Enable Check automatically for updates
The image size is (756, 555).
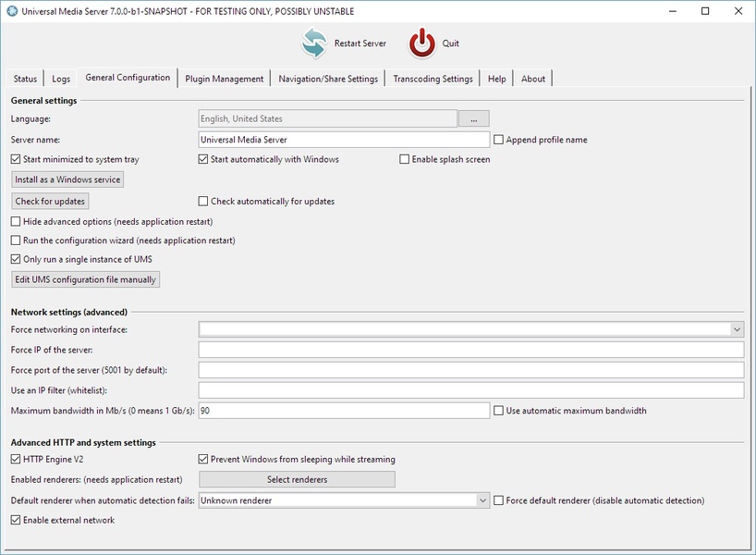[x=204, y=201]
